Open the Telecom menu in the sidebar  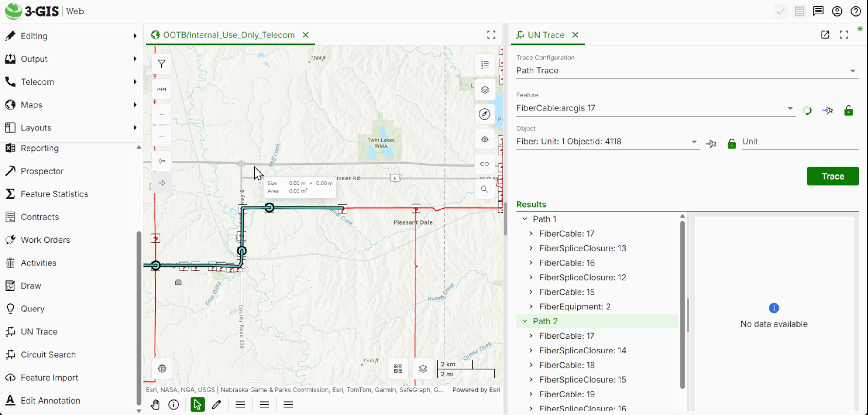click(37, 81)
